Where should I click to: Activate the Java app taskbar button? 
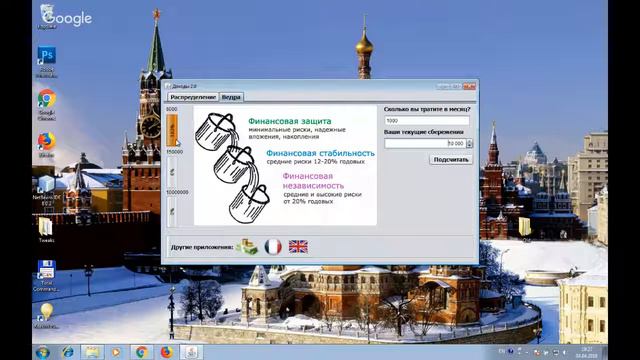(191, 352)
